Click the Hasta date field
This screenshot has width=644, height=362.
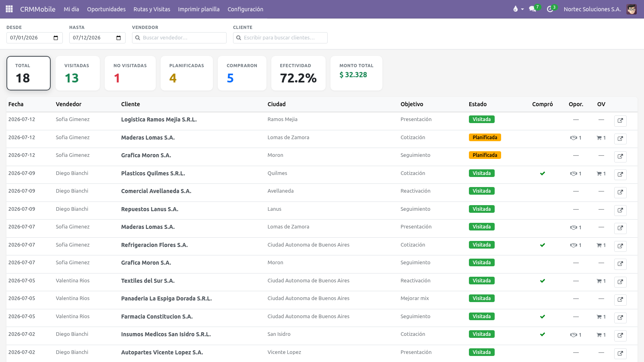97,38
